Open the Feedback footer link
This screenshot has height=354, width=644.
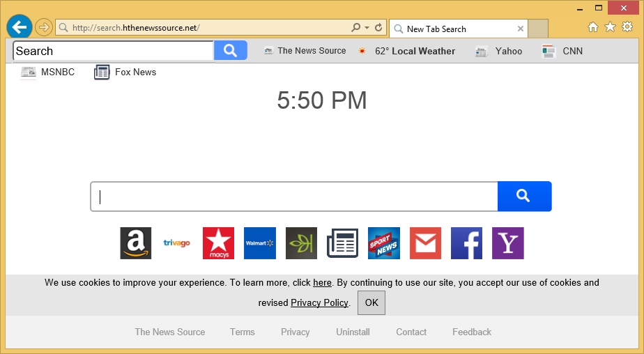(x=472, y=332)
